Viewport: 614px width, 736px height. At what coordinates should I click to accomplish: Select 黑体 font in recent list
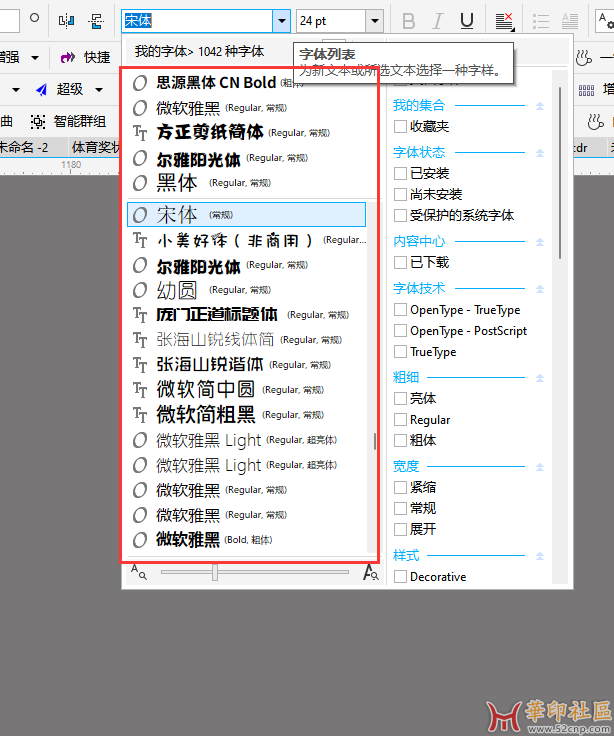click(247, 183)
